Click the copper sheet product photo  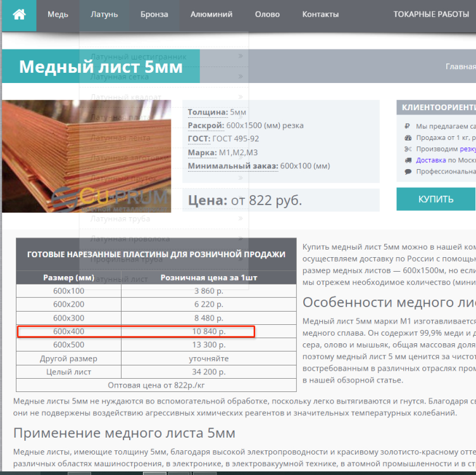tap(86, 156)
